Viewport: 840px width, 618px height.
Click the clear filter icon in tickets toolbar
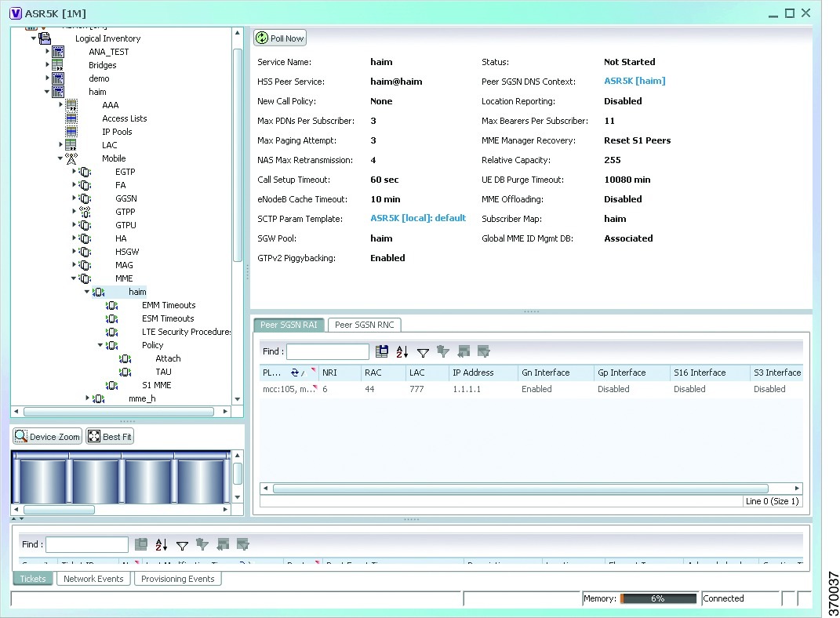coord(202,544)
